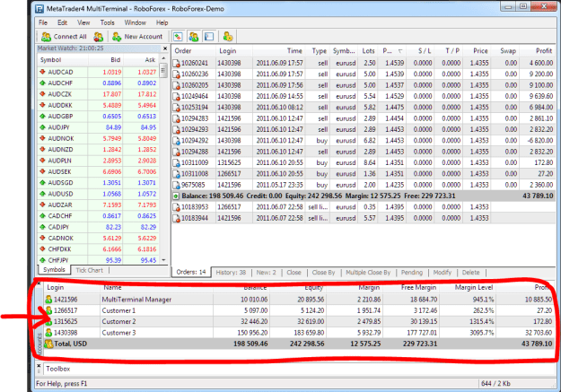Click the order 9675085 row icon
Image resolution: width=561 pixels, height=392 pixels.
tap(177, 186)
